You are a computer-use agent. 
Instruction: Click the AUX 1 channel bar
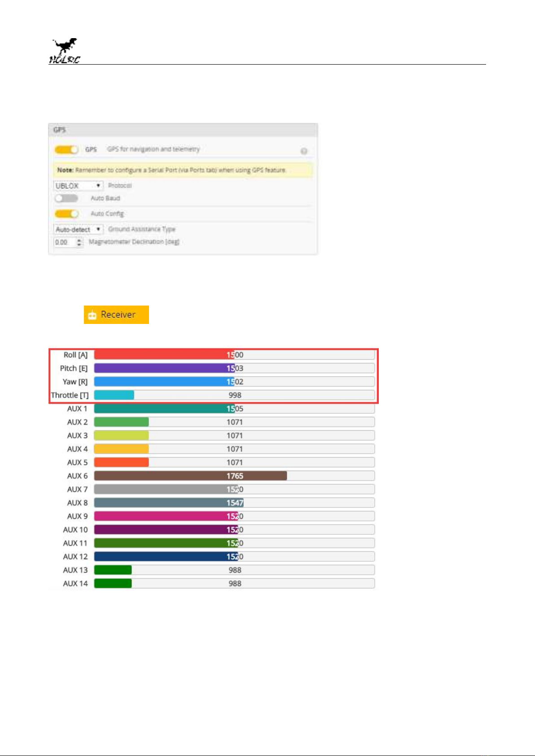pos(234,409)
